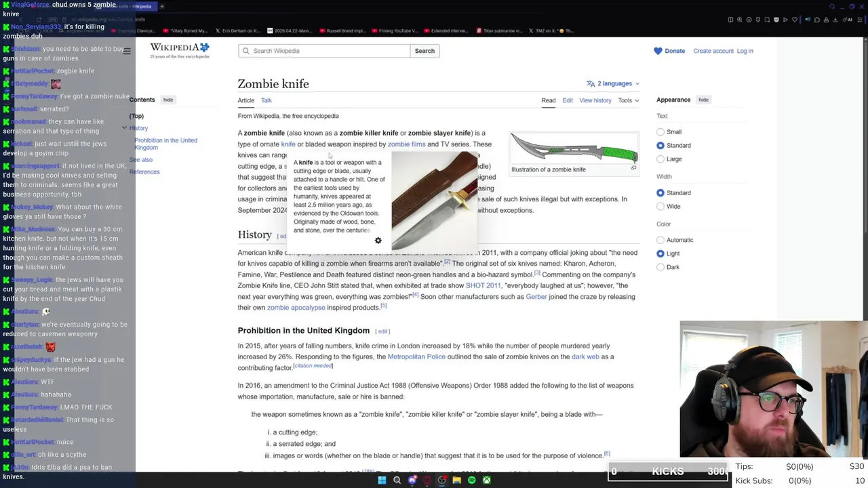Select Large text size
868x488 pixels.
coord(660,159)
